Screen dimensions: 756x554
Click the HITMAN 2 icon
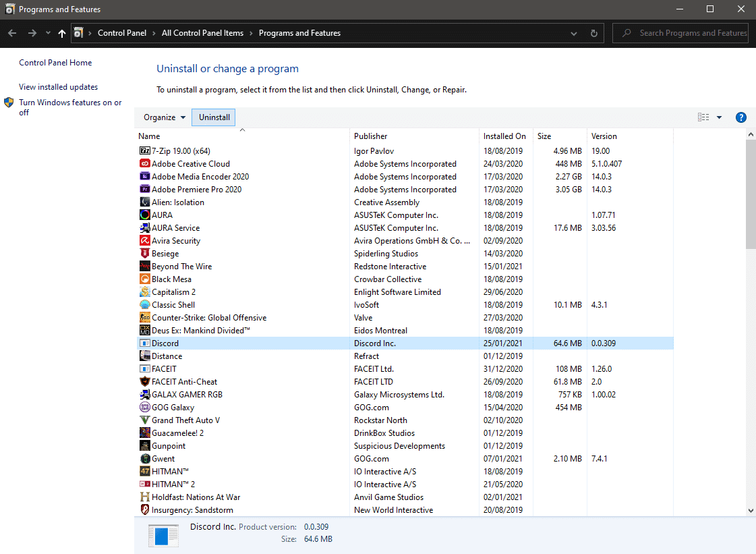point(144,484)
